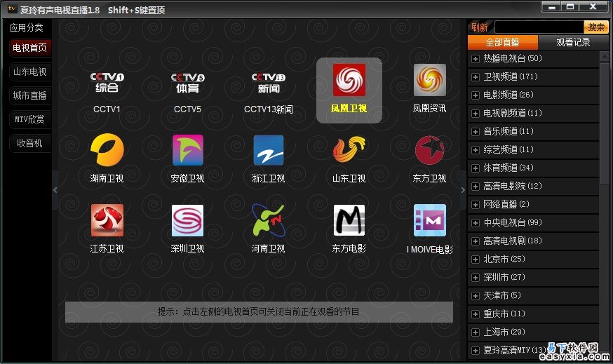Click the 搜索 search button
Screen dimensions: 613x364
point(595,27)
